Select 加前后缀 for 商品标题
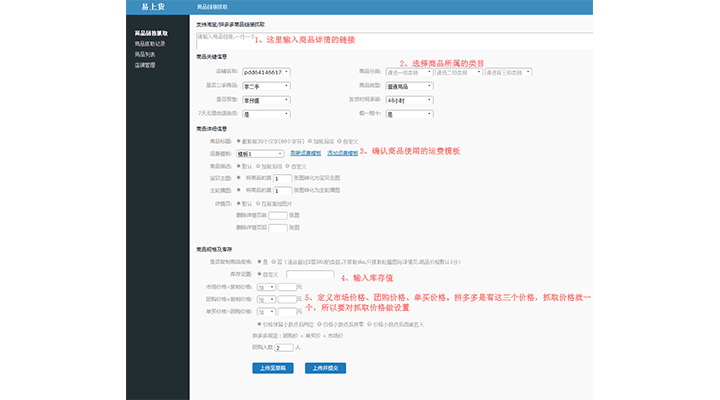 (310, 141)
